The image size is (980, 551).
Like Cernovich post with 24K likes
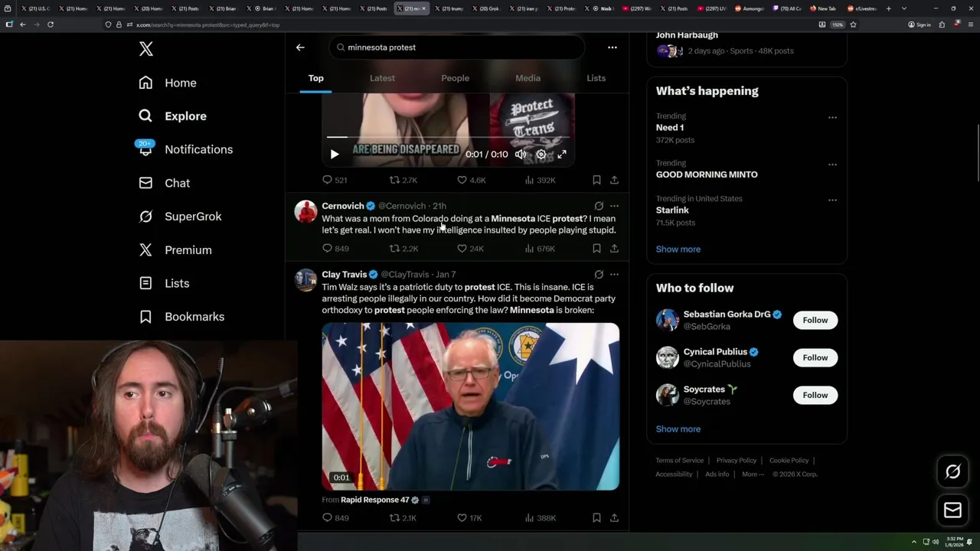tap(470, 249)
